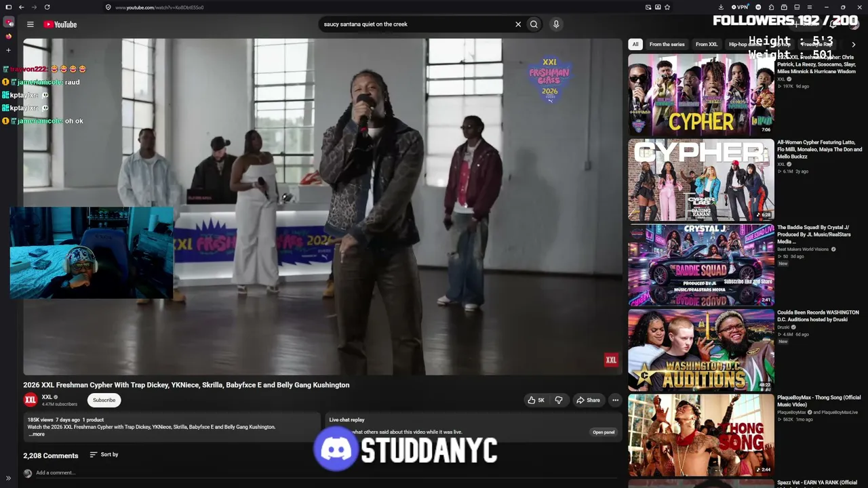This screenshot has height=488, width=868.
Task: Open XXL Freshman Cypher Chris Patrick thumbnail
Action: click(x=701, y=95)
